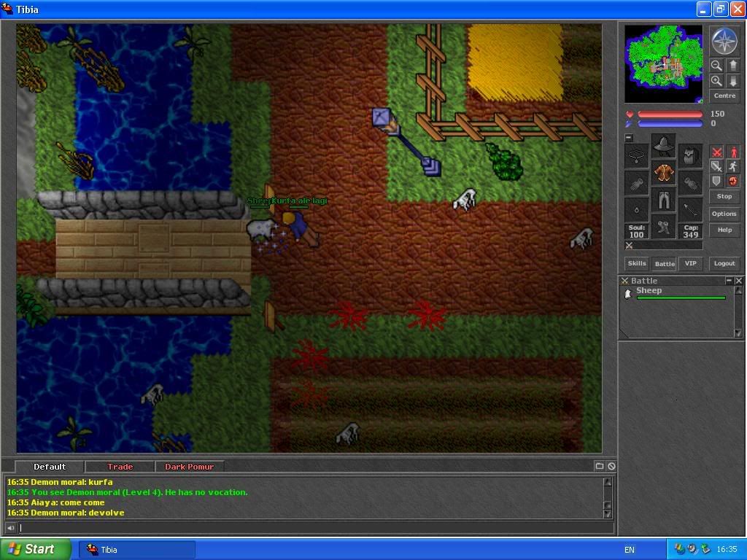Focus the chat message input field

316,528
